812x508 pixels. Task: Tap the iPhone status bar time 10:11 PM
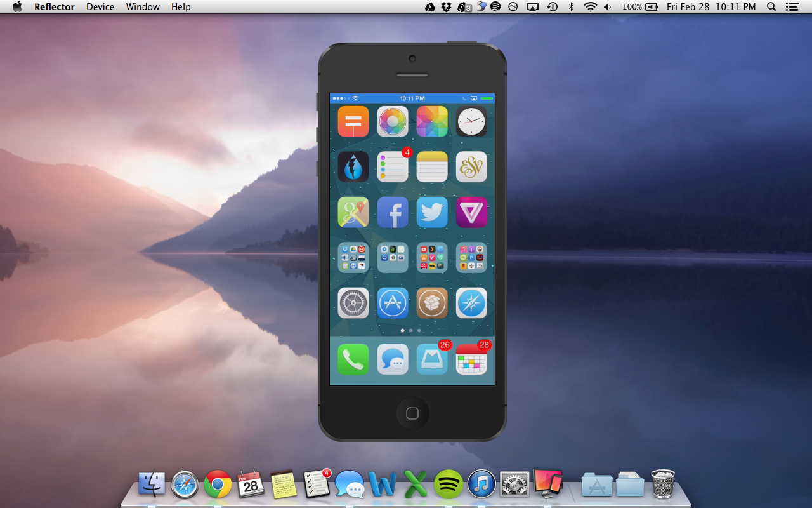(x=412, y=98)
